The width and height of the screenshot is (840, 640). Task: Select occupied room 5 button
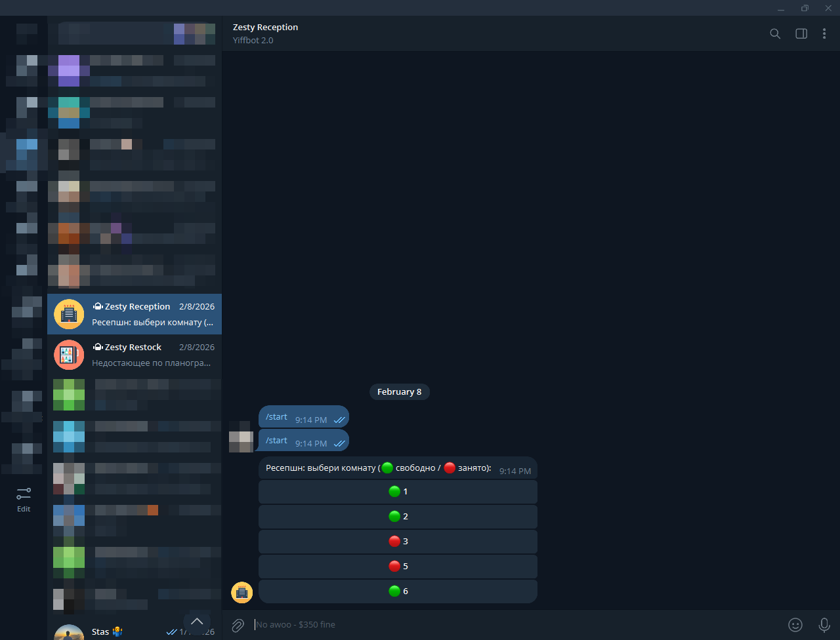tap(398, 567)
